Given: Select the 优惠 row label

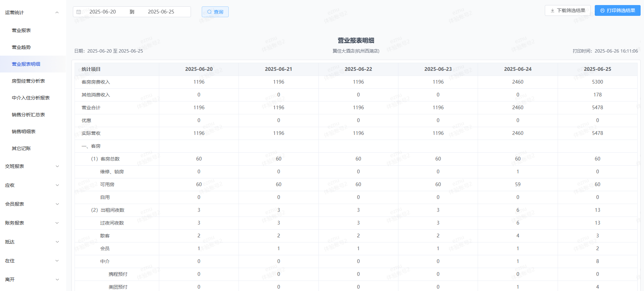Looking at the screenshot, I should 86,120.
